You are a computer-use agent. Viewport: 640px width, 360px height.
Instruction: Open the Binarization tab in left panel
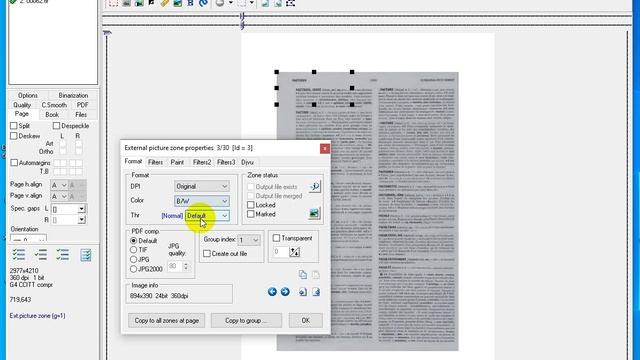[73, 95]
